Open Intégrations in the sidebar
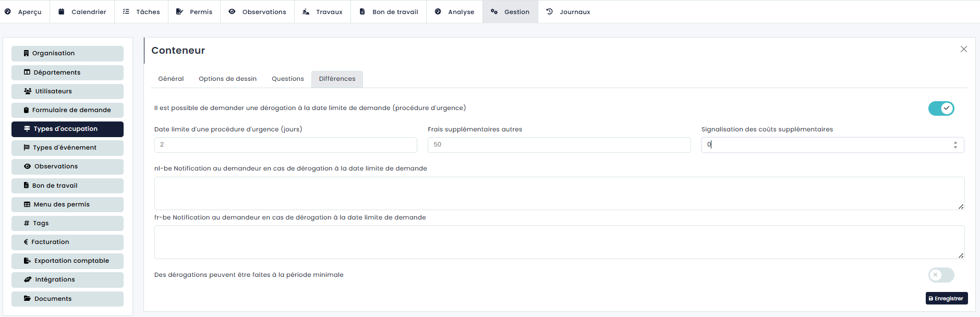The image size is (980, 317). pos(67,279)
